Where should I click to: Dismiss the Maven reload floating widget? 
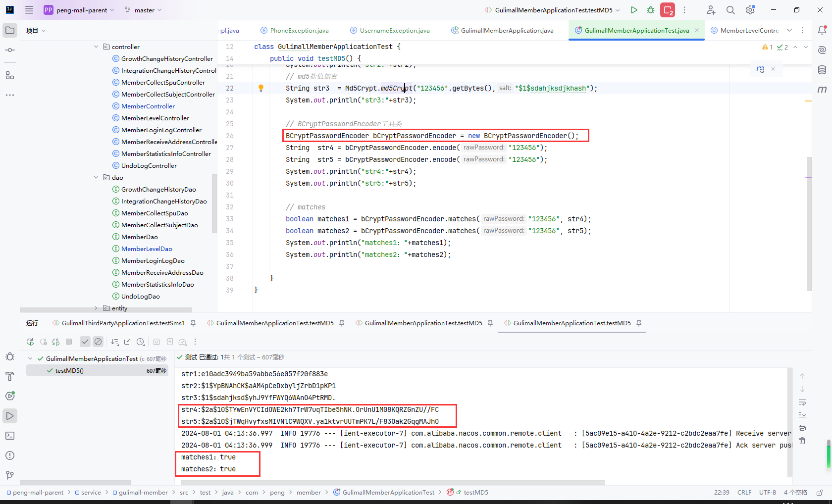coord(773,69)
